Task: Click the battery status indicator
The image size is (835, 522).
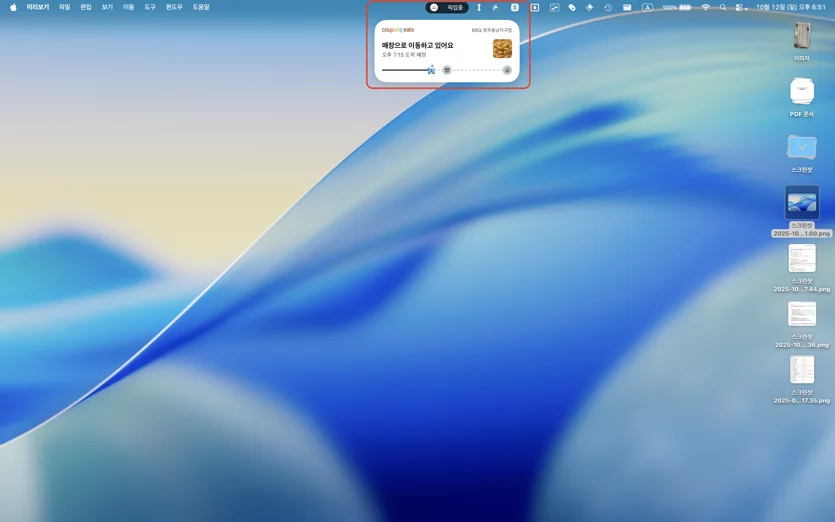Action: click(677, 7)
